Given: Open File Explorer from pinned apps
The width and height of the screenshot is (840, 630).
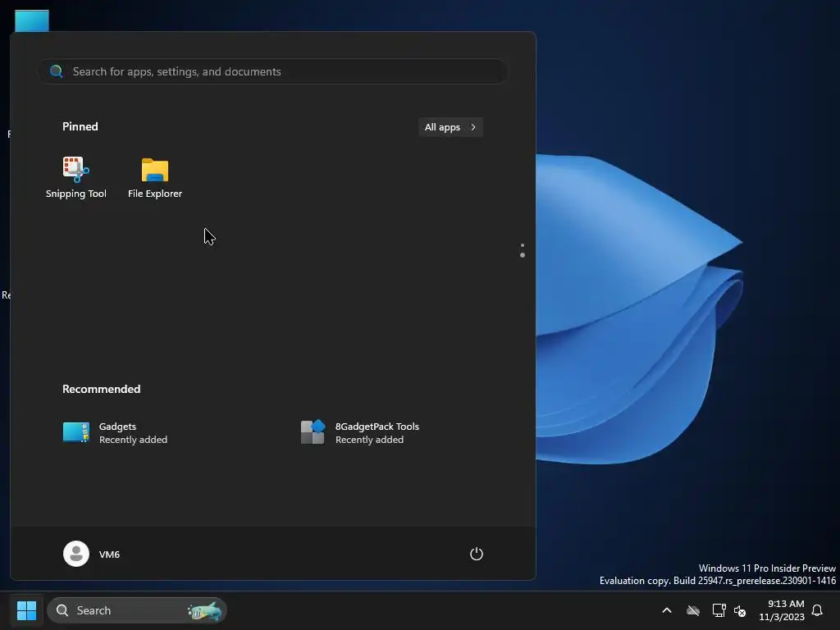Looking at the screenshot, I should pos(155,177).
